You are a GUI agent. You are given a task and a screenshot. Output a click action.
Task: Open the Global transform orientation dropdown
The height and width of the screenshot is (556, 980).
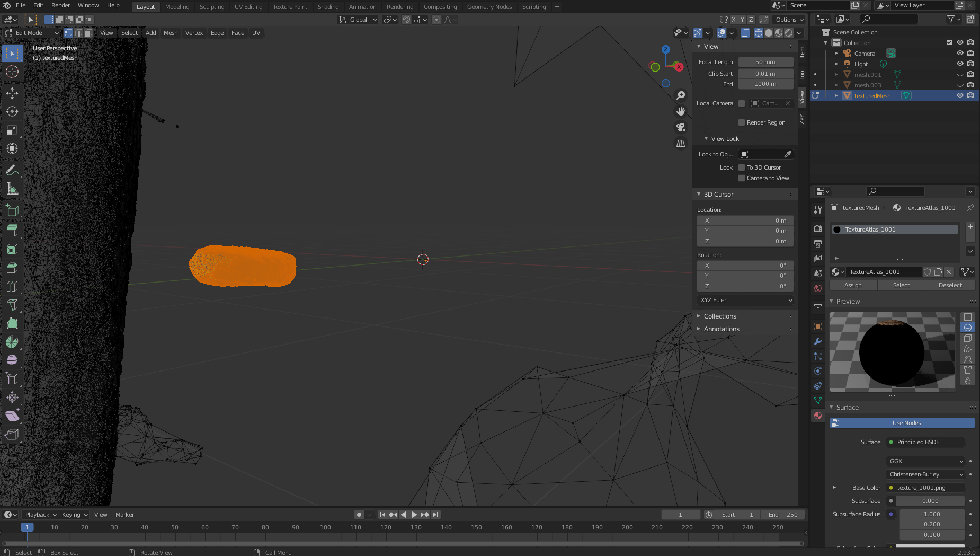pyautogui.click(x=358, y=20)
